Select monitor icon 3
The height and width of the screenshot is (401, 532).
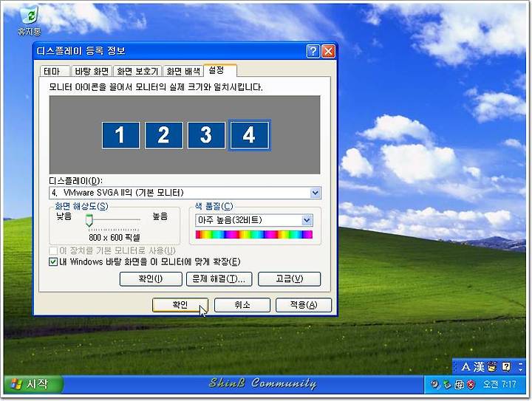207,135
